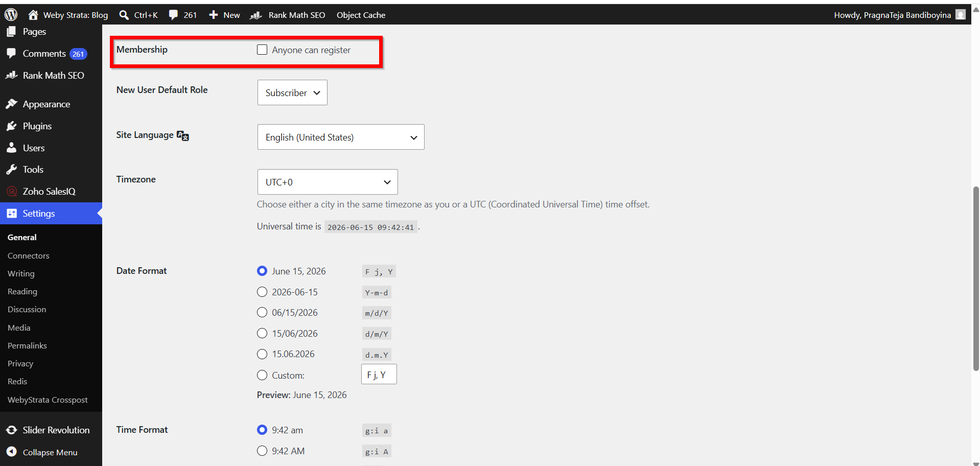Image resolution: width=980 pixels, height=466 pixels.
Task: Click the Plugins plug icon
Action: click(x=11, y=126)
